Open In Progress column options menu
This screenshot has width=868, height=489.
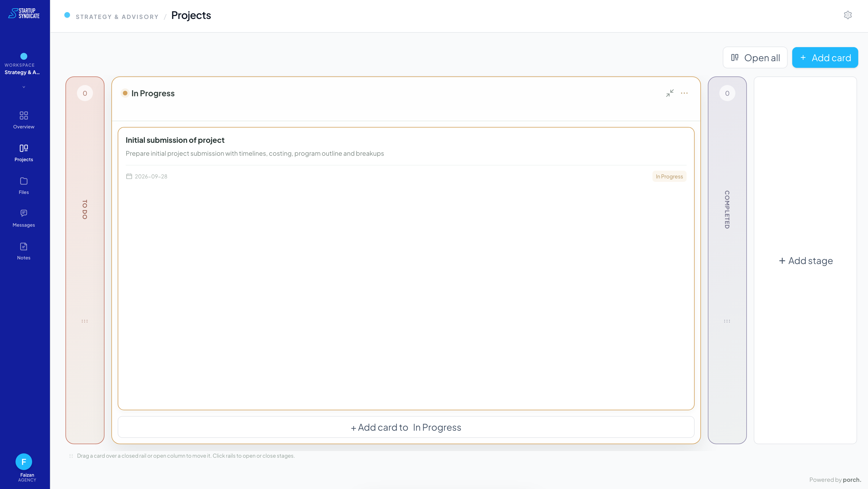point(684,93)
